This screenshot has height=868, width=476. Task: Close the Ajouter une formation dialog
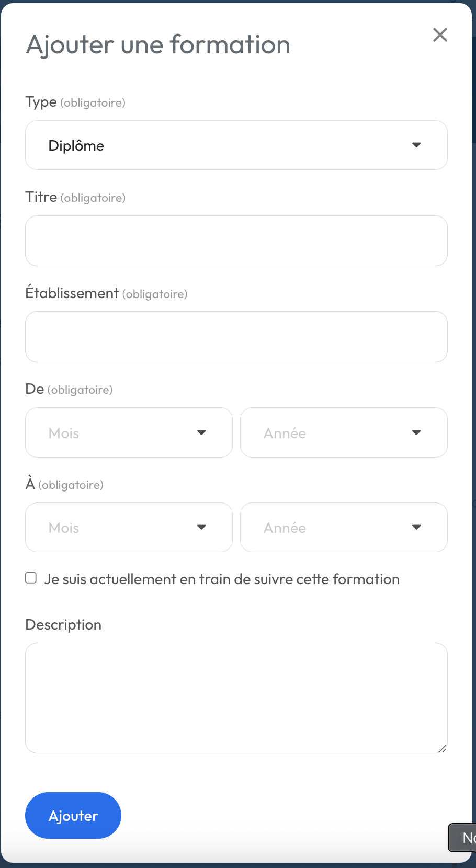pos(440,35)
